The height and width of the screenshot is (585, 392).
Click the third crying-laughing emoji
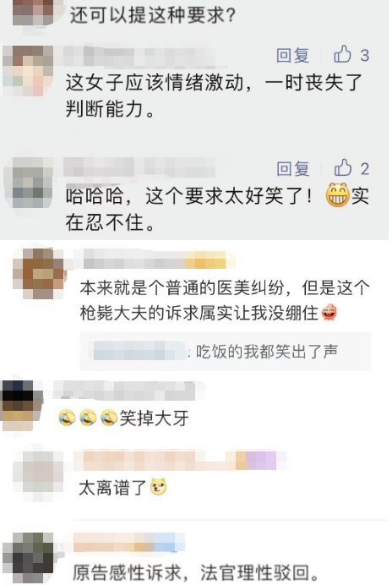pyautogui.click(x=109, y=418)
